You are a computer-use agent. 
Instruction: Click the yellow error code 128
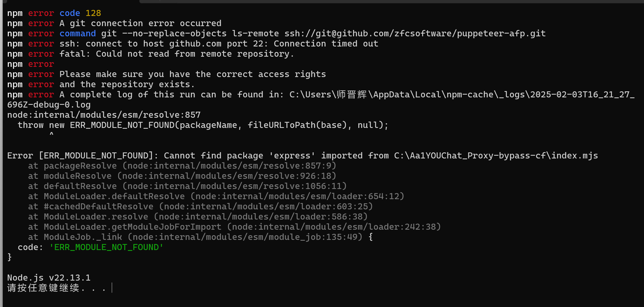[93, 13]
